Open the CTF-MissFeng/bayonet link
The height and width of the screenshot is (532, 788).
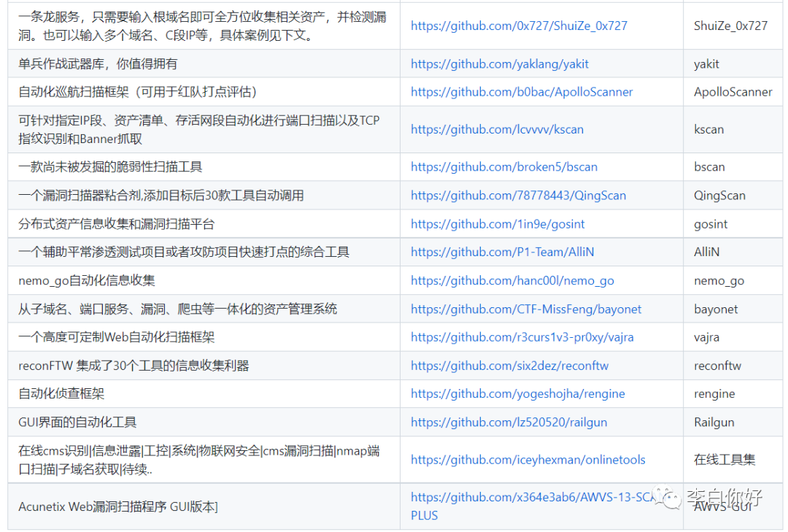coord(525,309)
